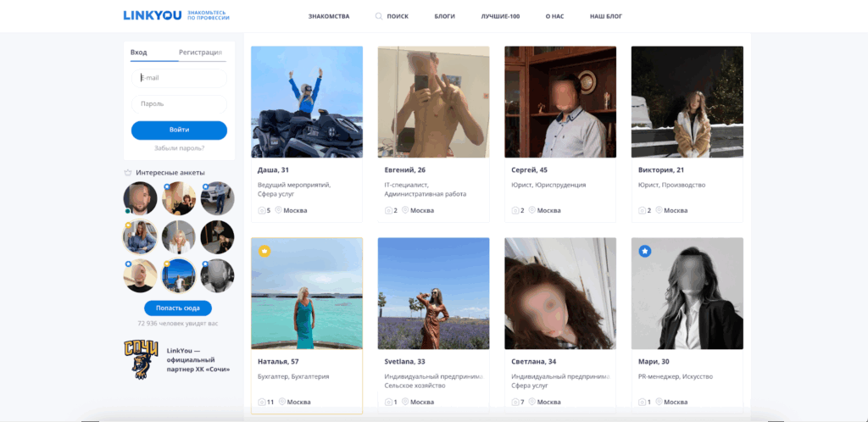Click the LinkYou logo

[x=153, y=15]
